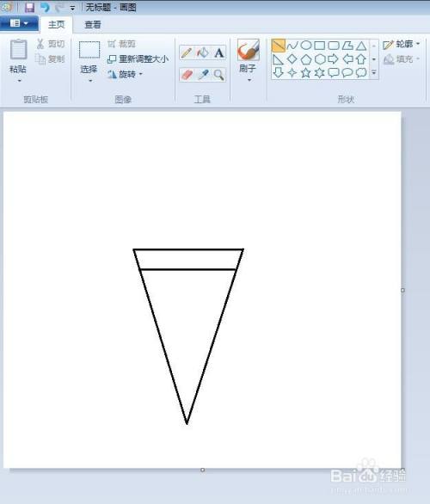
Task: Select the Cloud callout shape
Action: pos(361,72)
